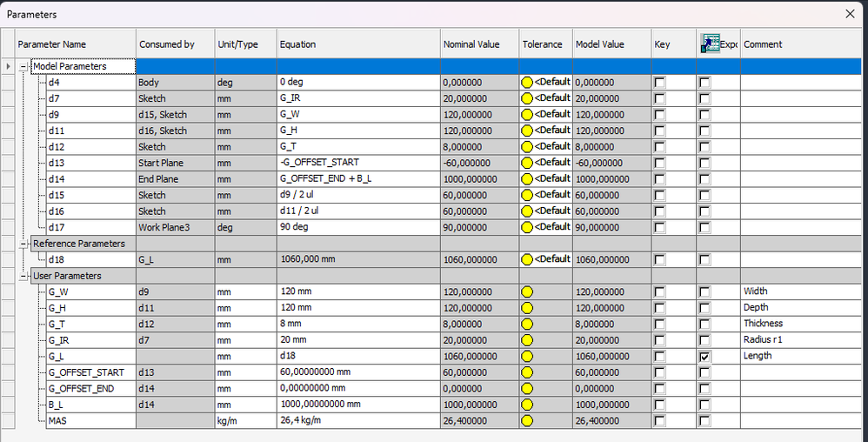
Task: Click the tolerance circle for d15
Action: [527, 195]
